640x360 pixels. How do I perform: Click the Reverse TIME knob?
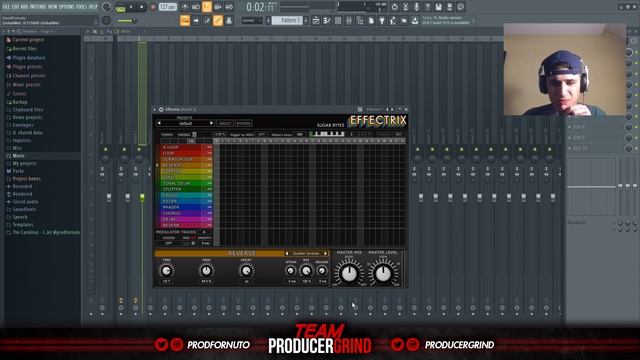[166, 271]
